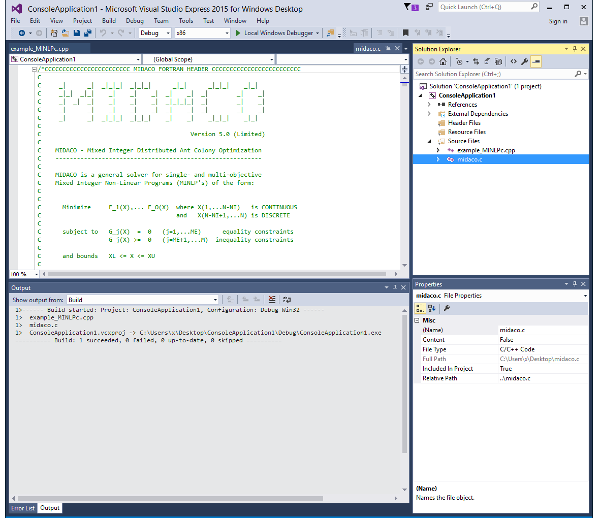The width and height of the screenshot is (600, 518).
Task: Click the wrench Properties icon in Solution Explorer
Action: pyautogui.click(x=525, y=62)
